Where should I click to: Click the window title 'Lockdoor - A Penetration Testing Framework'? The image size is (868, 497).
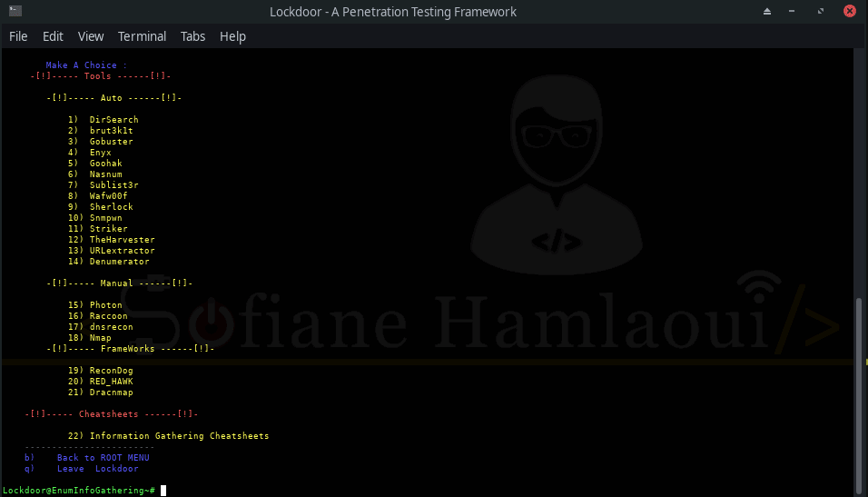click(393, 12)
